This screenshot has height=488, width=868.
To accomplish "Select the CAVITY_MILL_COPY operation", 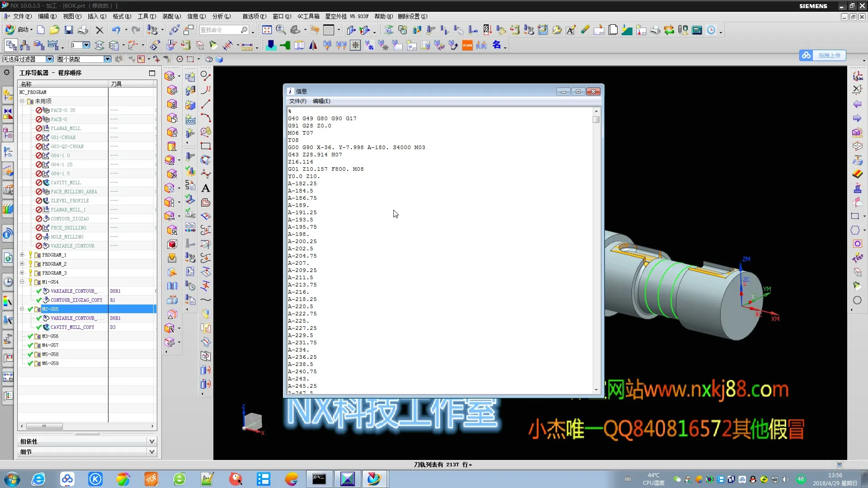I will (x=72, y=327).
